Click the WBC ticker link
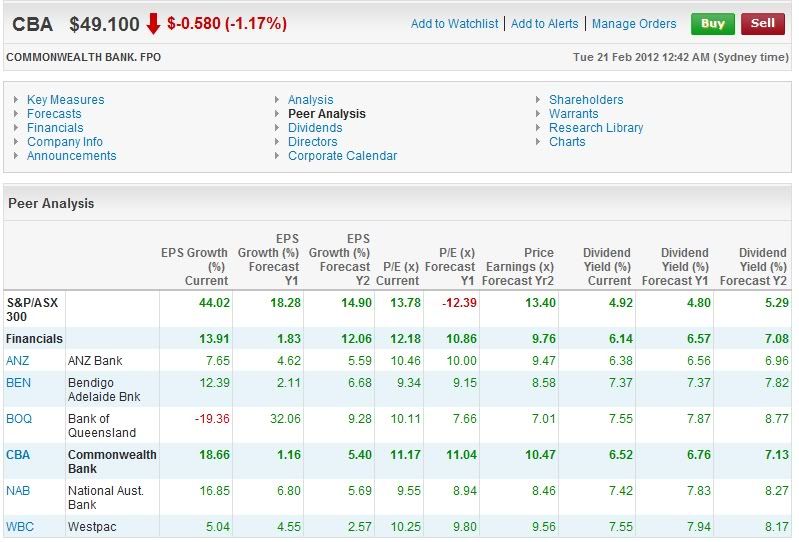 (19, 527)
